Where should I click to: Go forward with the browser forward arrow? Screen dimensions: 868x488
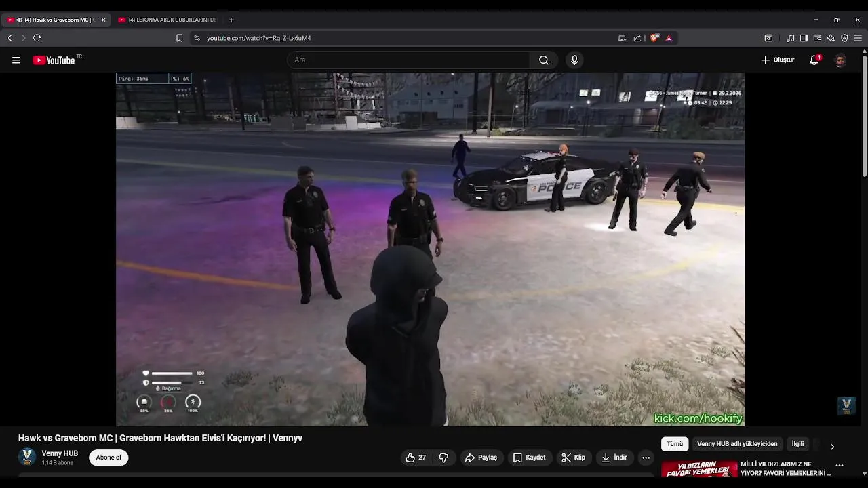coord(23,38)
